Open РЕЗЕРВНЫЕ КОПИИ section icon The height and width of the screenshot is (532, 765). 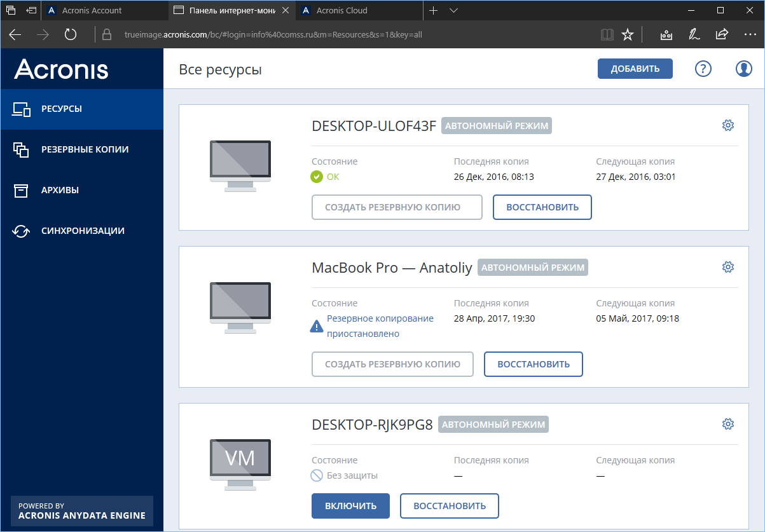[22, 149]
